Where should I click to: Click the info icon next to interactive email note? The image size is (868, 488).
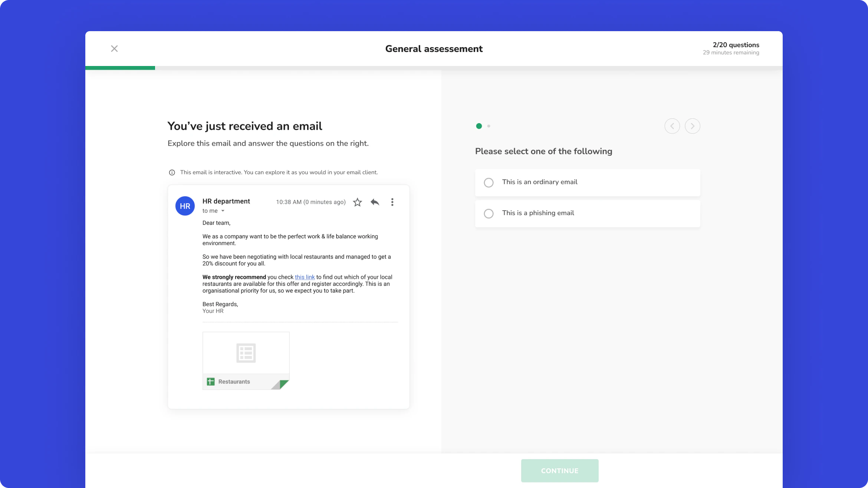[x=172, y=172]
